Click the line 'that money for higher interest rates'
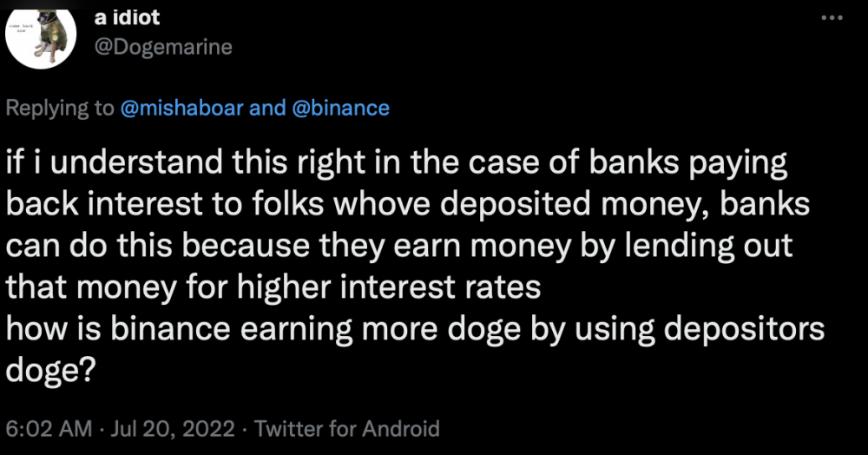The image size is (868, 455). point(273,287)
